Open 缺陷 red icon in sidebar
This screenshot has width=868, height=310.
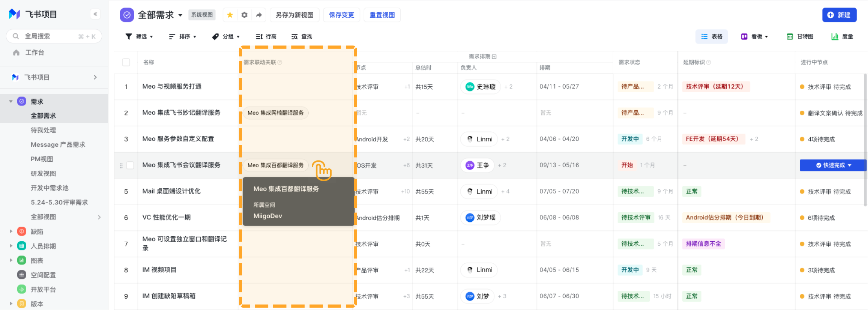tap(22, 232)
